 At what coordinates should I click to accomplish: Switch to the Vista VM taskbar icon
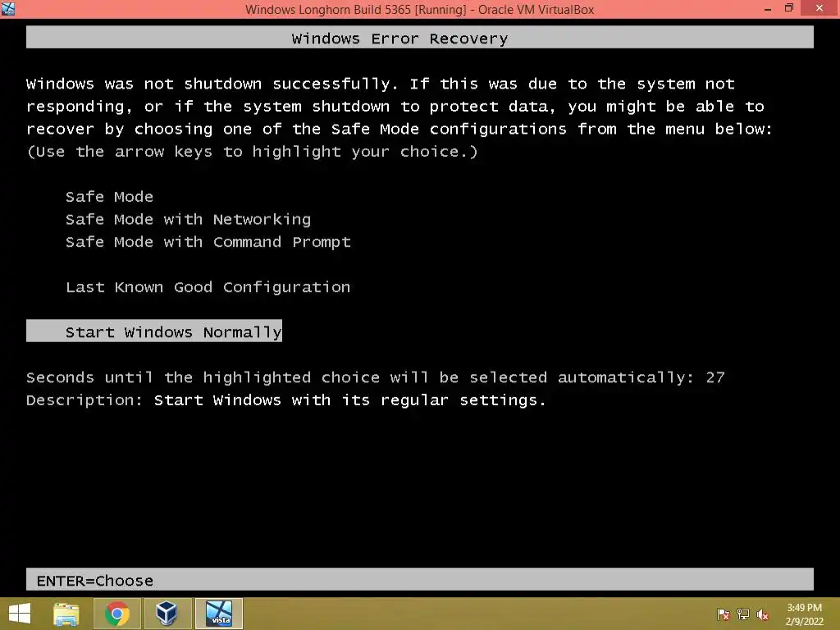219,614
